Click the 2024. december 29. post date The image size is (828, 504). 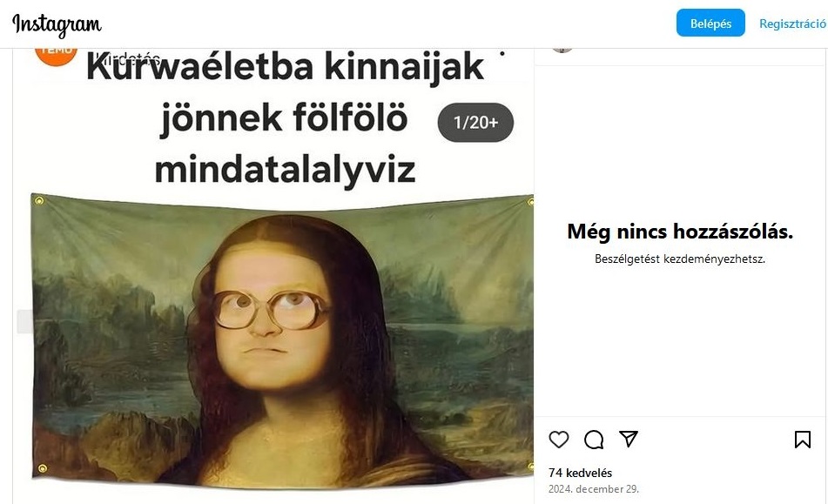click(593, 488)
